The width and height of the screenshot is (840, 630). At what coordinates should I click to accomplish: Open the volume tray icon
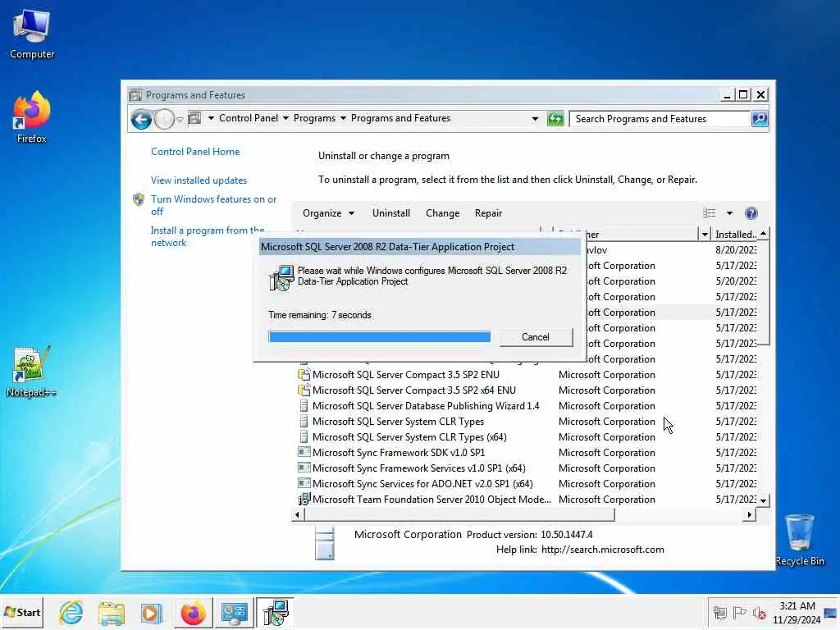coord(759,613)
